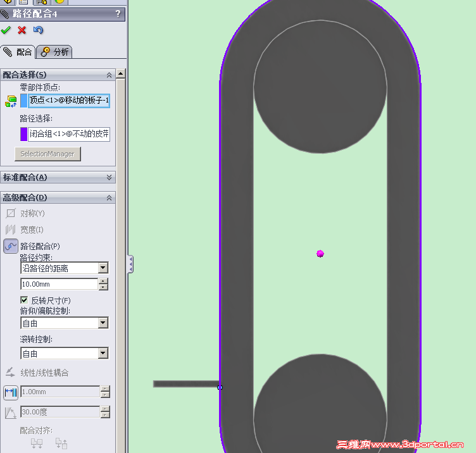Click the angle mate icon beside 30.00度
476x453 pixels.
point(10,413)
